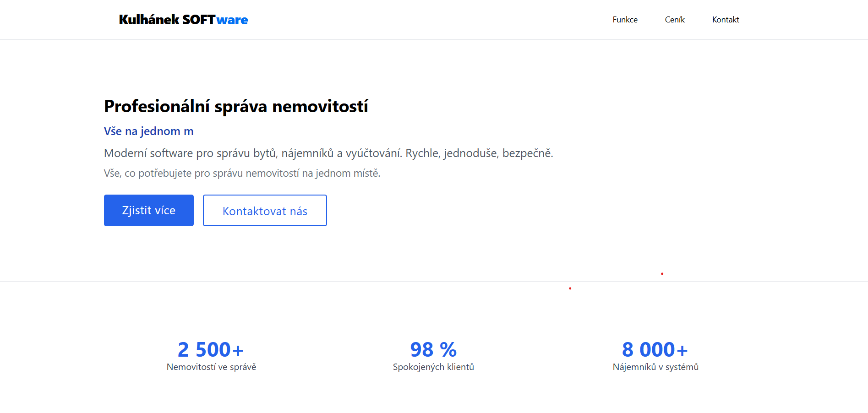The width and height of the screenshot is (868, 413).
Task: Click the bold 'SOFT' part of the logo
Action: click(198, 20)
